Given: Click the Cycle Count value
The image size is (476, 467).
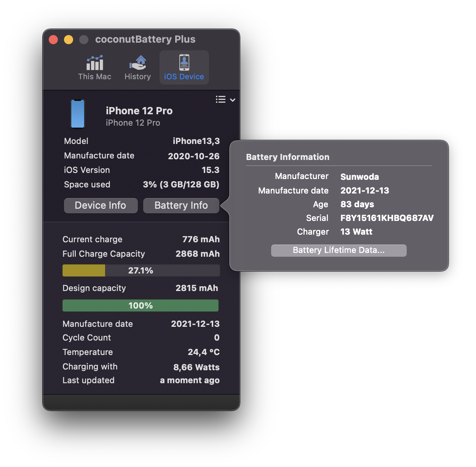Looking at the screenshot, I should [x=217, y=338].
